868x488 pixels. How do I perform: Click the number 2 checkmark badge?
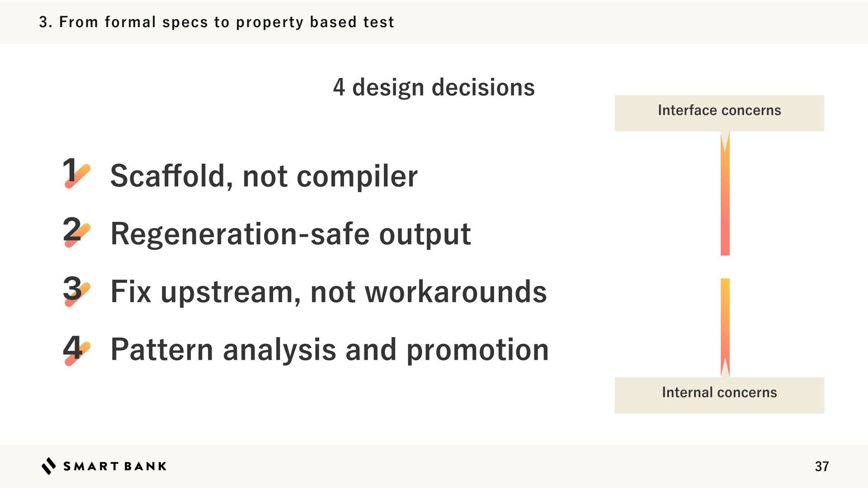tap(76, 231)
